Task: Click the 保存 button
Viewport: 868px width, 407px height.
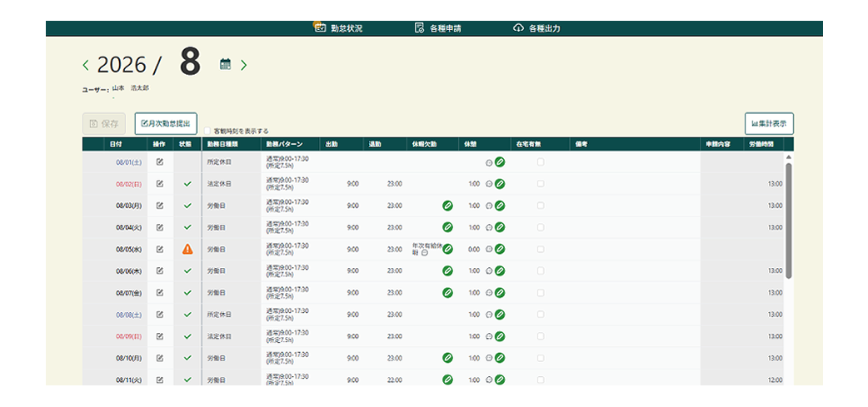Action: click(104, 124)
